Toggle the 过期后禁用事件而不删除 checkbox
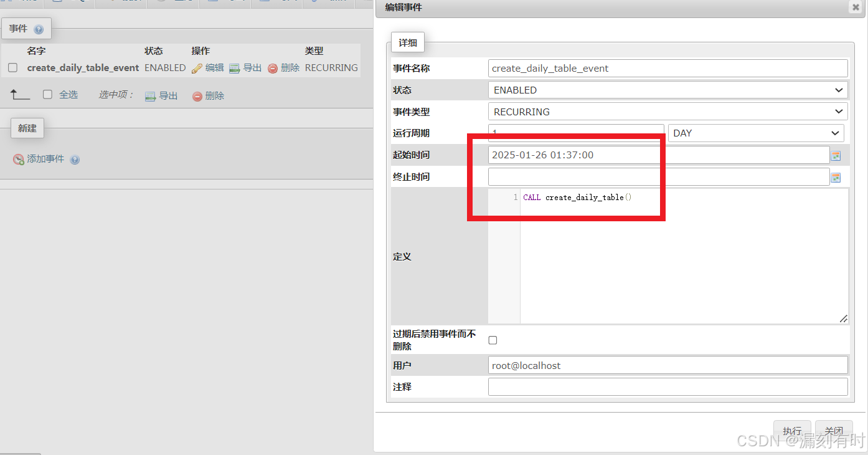The image size is (868, 455). click(493, 340)
